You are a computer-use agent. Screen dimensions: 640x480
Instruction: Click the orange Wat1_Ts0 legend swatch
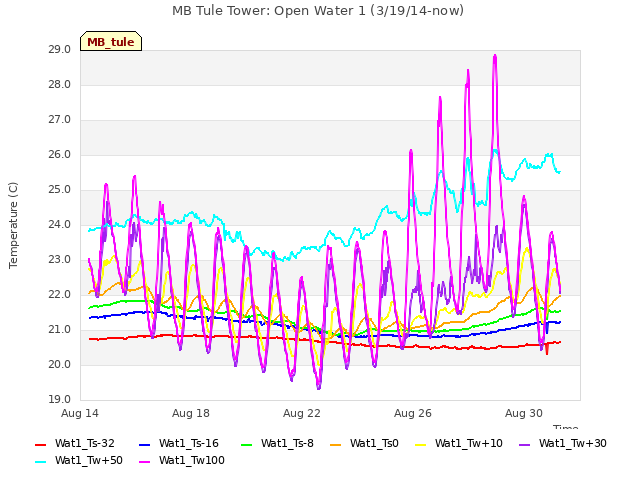tap(336, 444)
